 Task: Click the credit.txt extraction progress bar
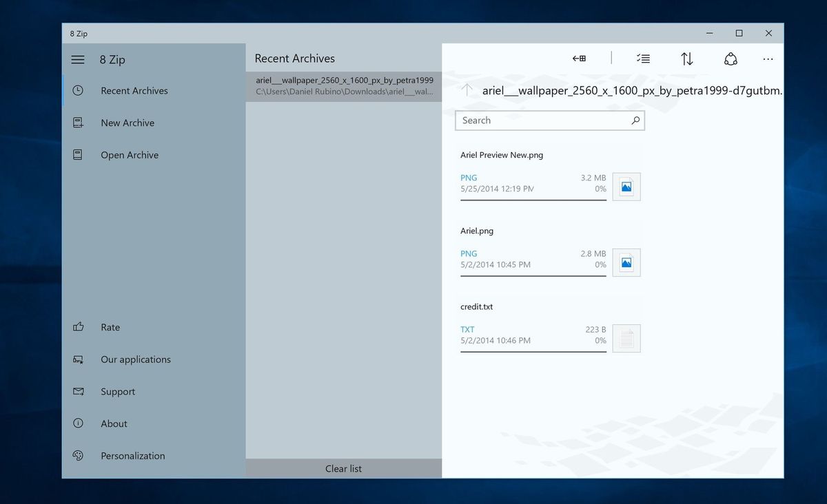[533, 351]
